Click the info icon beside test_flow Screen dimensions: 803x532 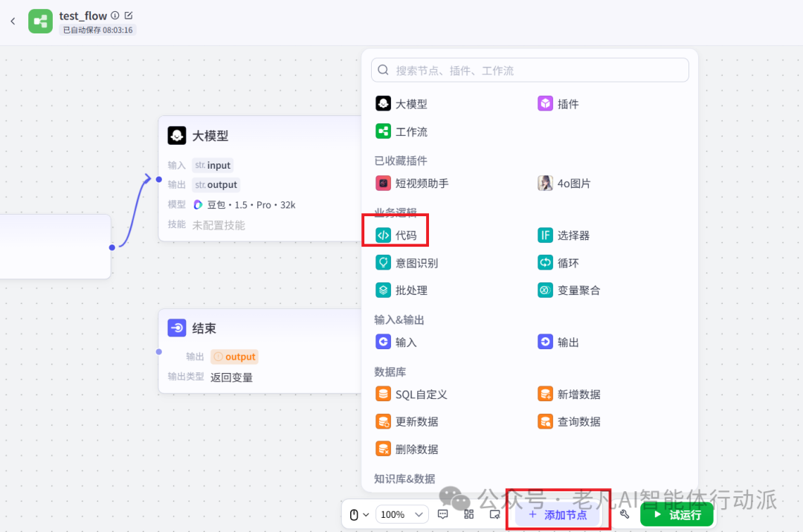(115, 16)
